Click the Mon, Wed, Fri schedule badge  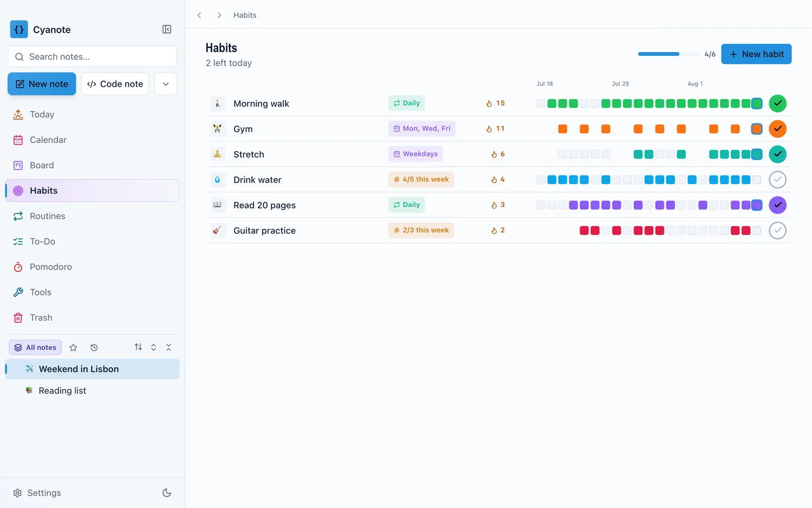pos(422,129)
